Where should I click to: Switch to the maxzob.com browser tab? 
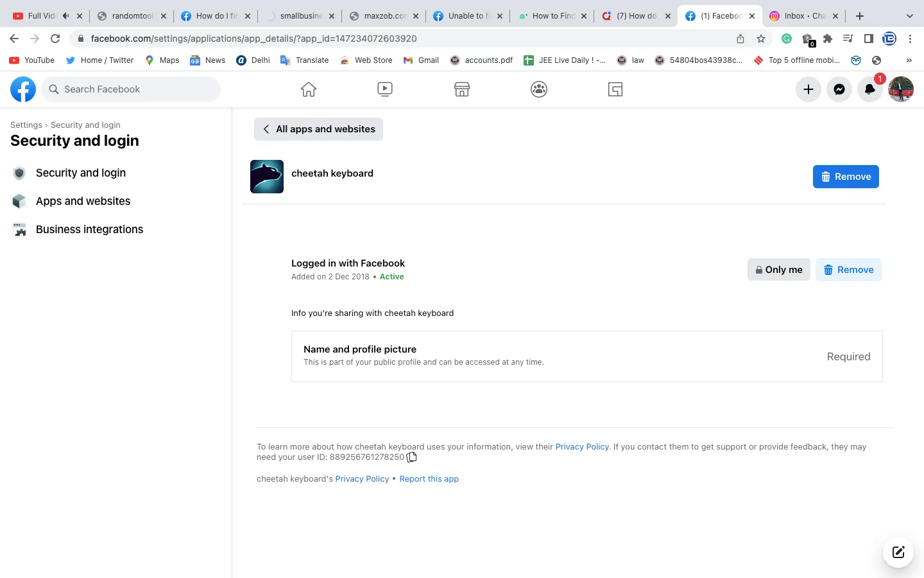pos(384,16)
